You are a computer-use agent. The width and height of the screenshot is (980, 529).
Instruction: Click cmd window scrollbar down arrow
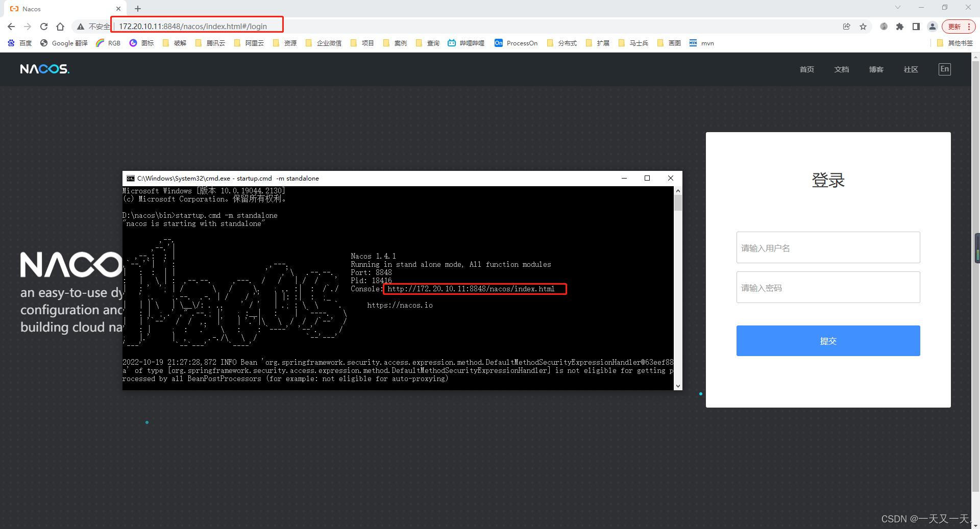pyautogui.click(x=678, y=386)
